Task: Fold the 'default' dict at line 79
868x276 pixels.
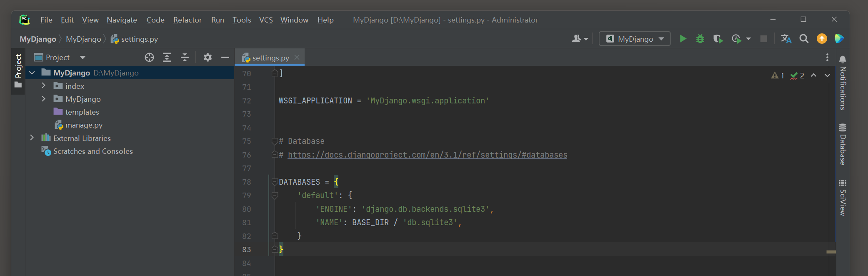Action: (275, 195)
